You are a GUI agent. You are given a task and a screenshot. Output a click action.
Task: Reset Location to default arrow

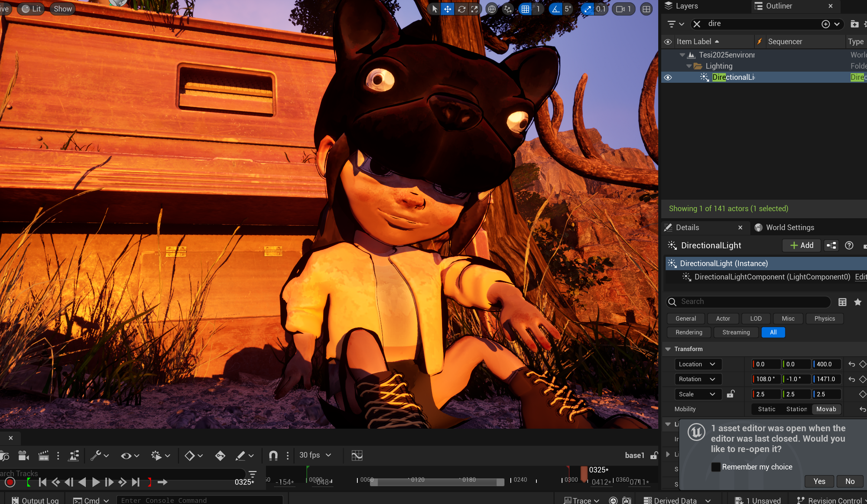pyautogui.click(x=852, y=364)
